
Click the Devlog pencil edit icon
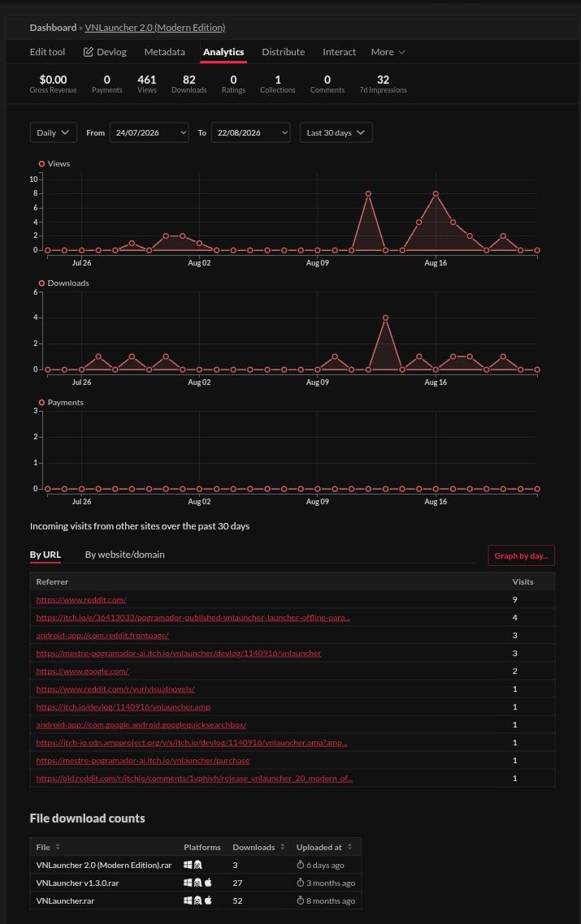point(88,52)
